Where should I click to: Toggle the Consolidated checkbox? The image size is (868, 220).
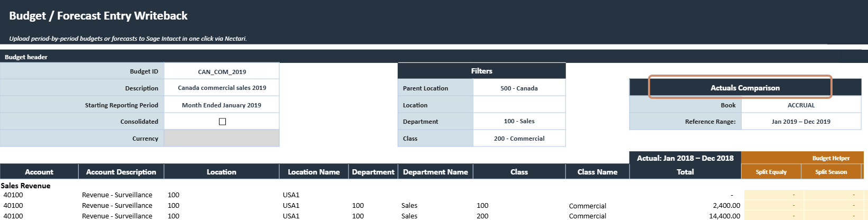tap(222, 122)
